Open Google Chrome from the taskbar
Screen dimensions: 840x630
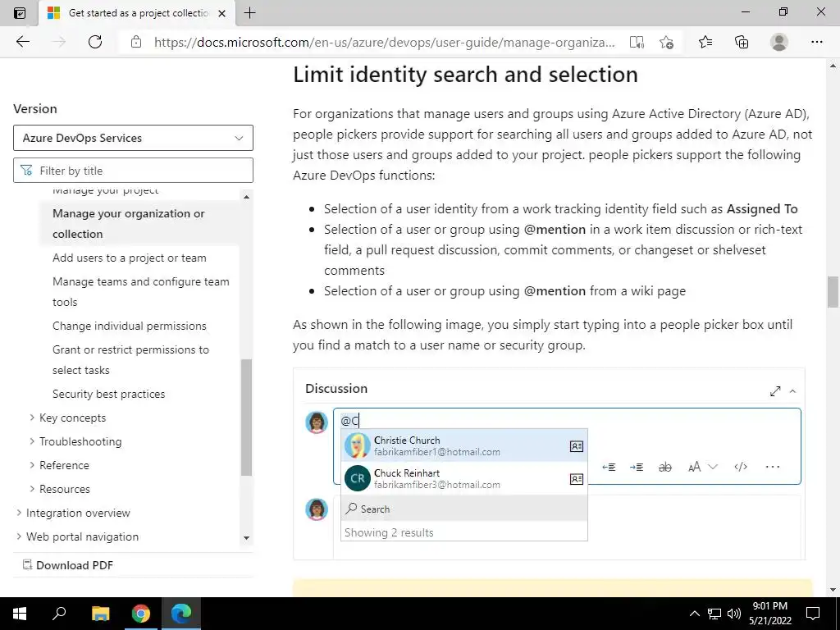(141, 614)
